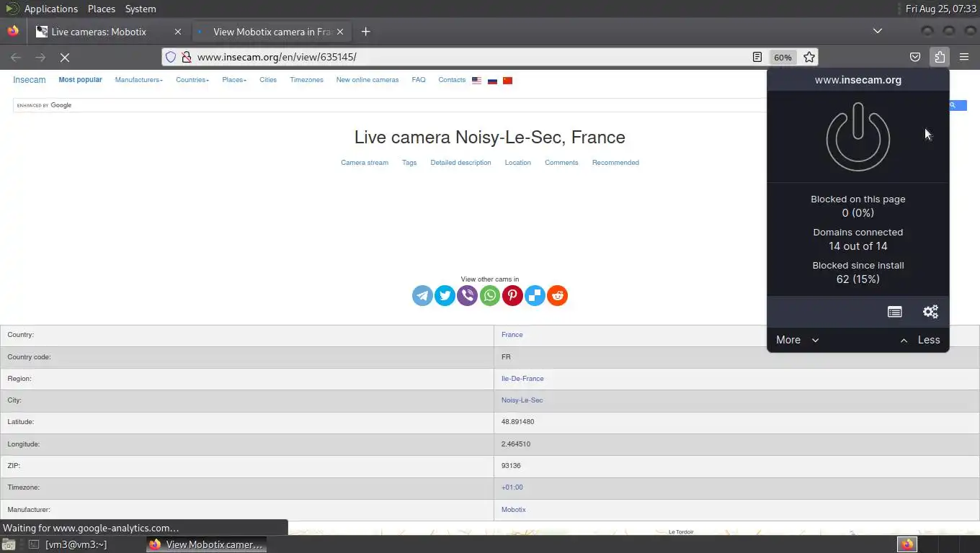Jump to Camera stream section
Viewport: 980px width, 553px height.
(365, 163)
